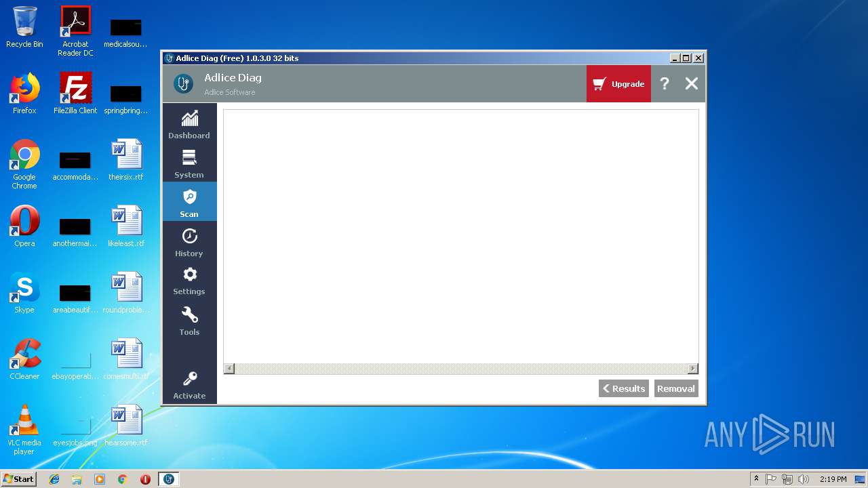This screenshot has width=868, height=488.
Task: Select the likeleast.rtf file icon
Action: (x=126, y=226)
